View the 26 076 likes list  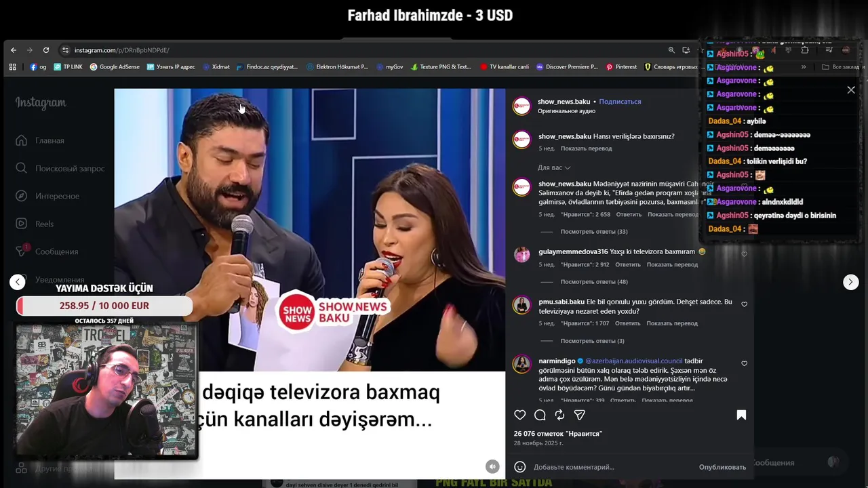558,434
